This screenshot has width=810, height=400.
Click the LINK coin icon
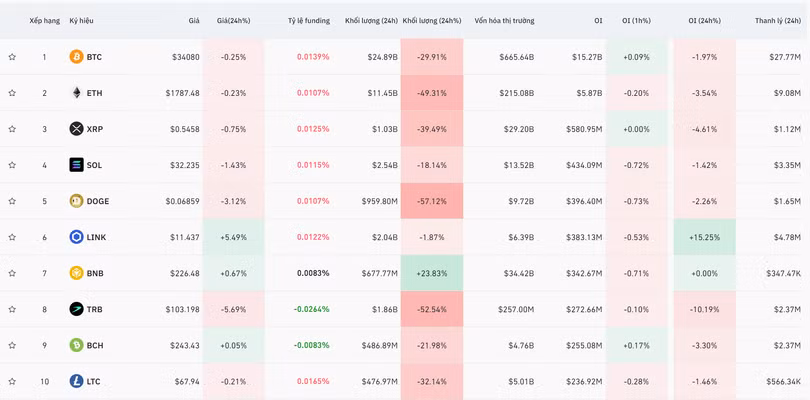click(x=76, y=237)
